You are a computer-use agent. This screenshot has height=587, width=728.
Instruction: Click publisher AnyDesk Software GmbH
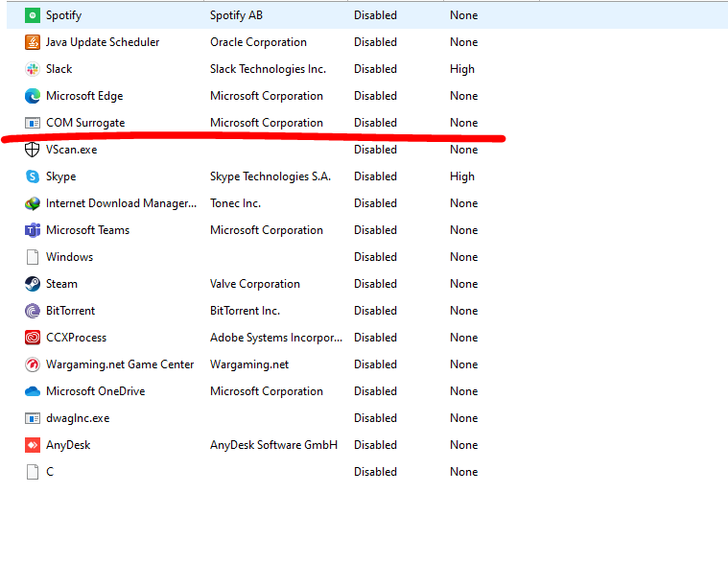click(273, 445)
